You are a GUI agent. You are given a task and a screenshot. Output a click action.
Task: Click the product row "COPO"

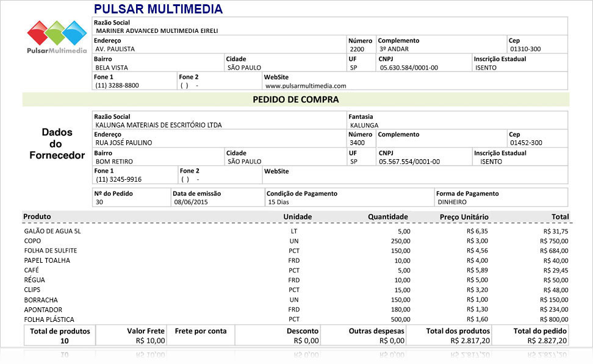[32, 241]
